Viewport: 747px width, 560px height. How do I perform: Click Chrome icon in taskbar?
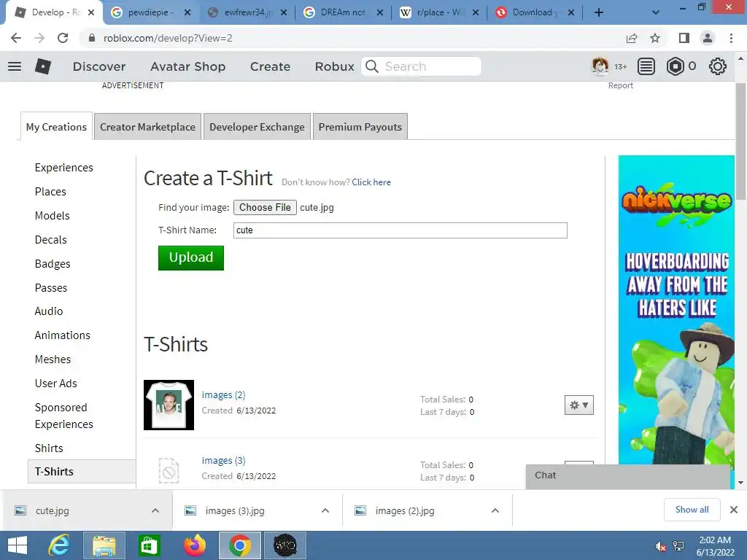[x=239, y=545]
